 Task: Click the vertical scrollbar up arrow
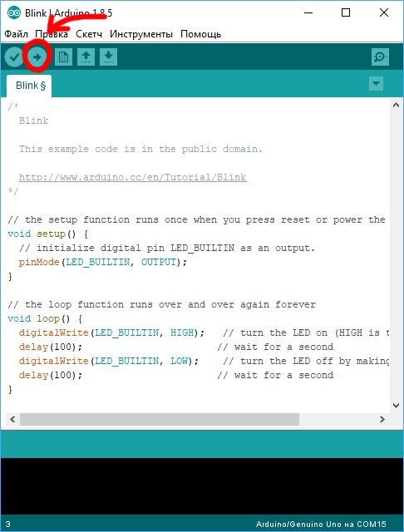(396, 106)
